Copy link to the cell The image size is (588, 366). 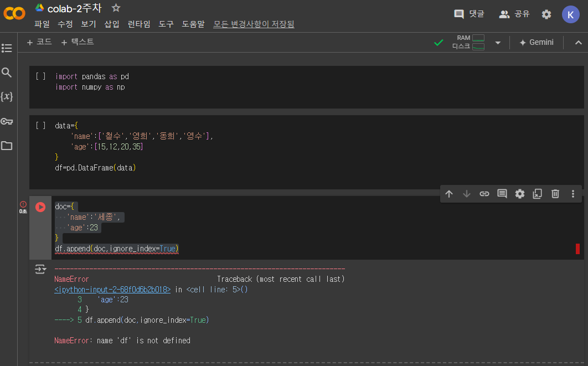(x=484, y=194)
